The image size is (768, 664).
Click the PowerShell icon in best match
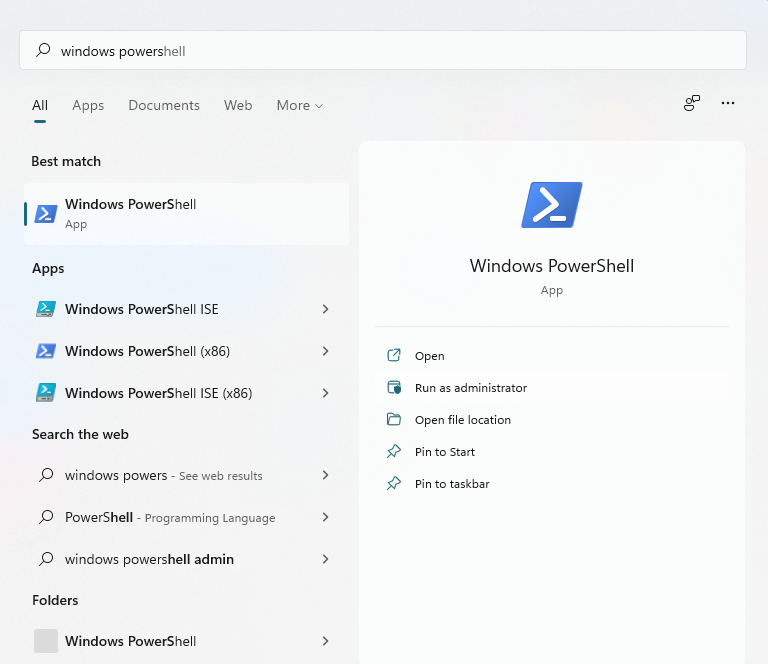(x=46, y=214)
